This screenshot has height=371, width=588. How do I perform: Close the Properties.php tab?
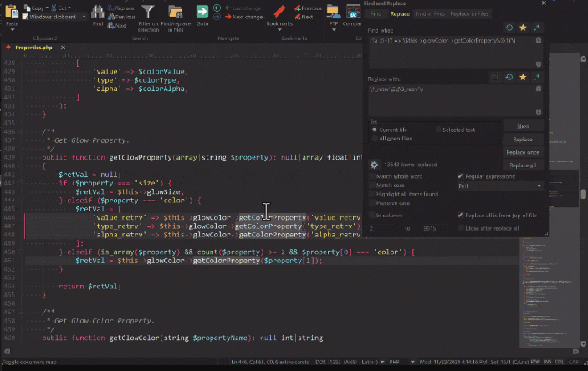tap(63, 48)
